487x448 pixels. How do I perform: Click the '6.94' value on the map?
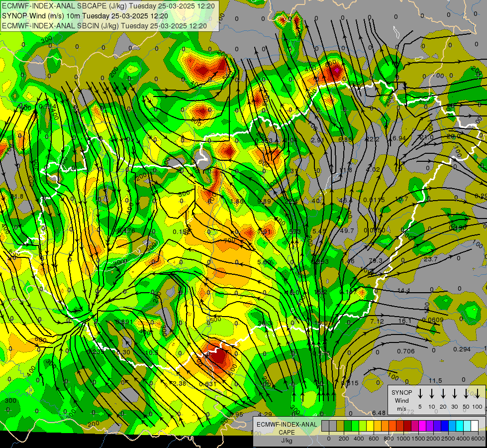pyautogui.click(x=399, y=138)
